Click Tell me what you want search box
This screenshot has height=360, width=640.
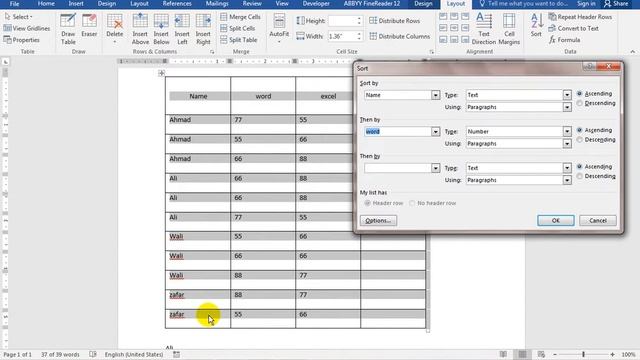point(523,4)
